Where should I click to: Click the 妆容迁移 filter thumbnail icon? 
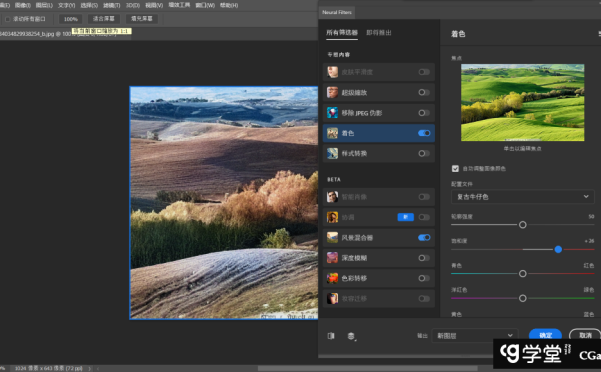click(x=332, y=298)
